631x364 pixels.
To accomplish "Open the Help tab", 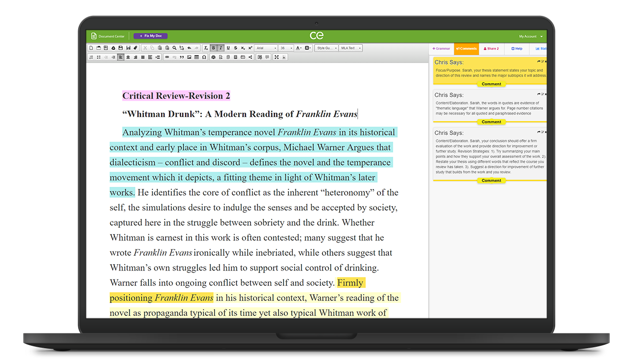I will pyautogui.click(x=517, y=49).
